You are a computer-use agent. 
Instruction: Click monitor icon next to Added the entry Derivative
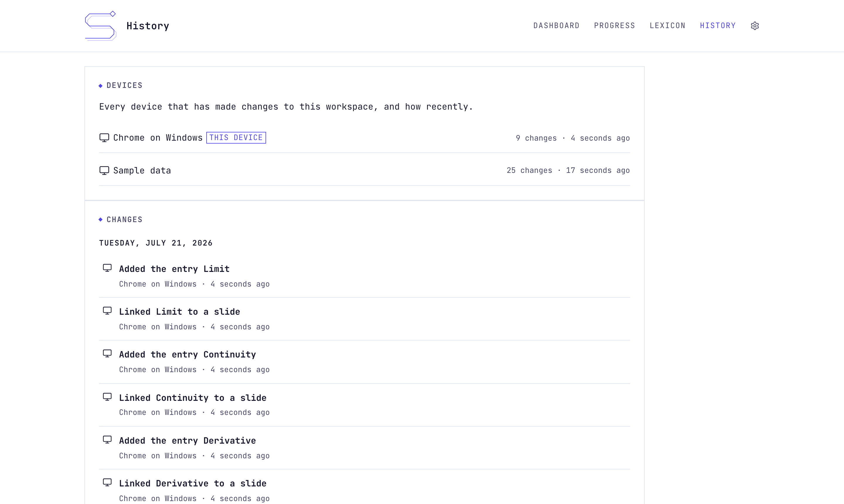(107, 440)
